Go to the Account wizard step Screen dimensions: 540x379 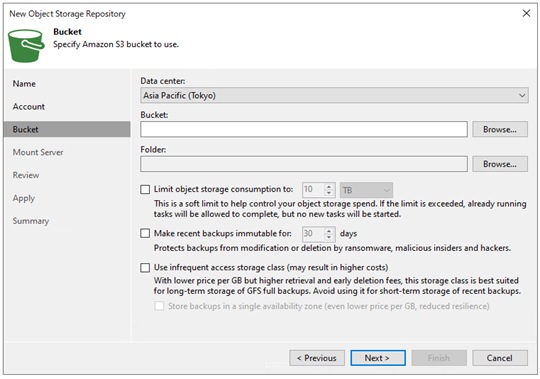29,107
